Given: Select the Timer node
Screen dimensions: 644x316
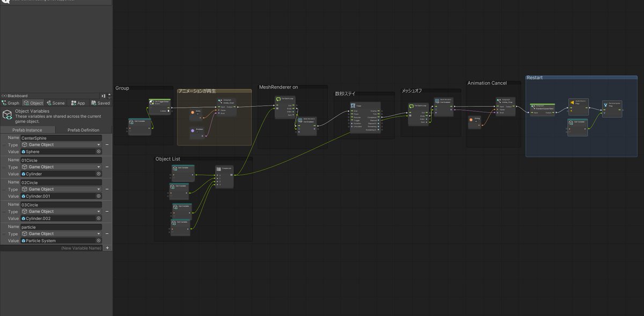Looking at the screenshot, I should point(365,117).
